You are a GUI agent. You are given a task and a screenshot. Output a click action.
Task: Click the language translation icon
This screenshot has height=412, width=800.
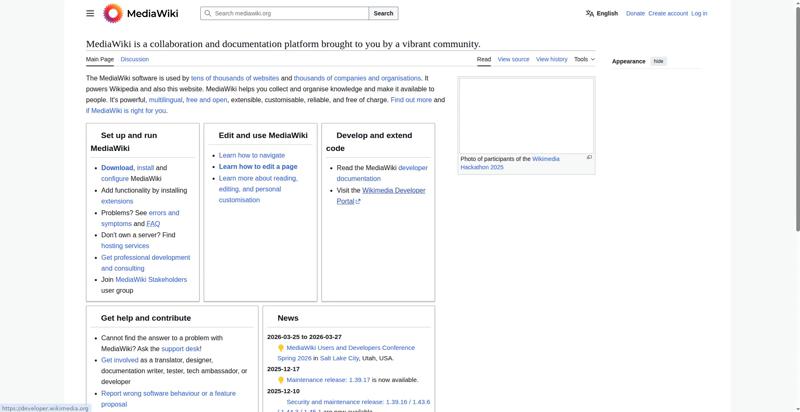click(x=590, y=13)
